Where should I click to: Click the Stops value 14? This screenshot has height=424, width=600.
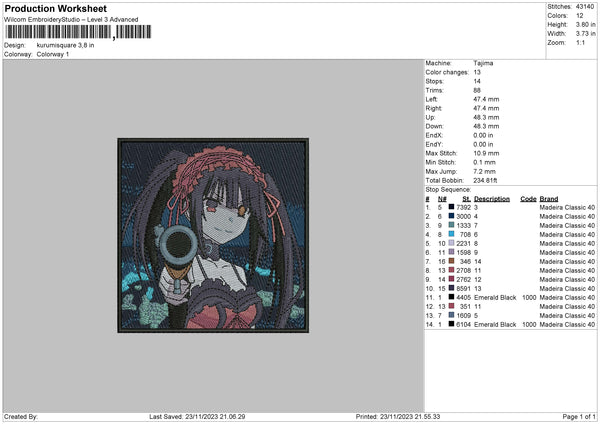[477, 81]
